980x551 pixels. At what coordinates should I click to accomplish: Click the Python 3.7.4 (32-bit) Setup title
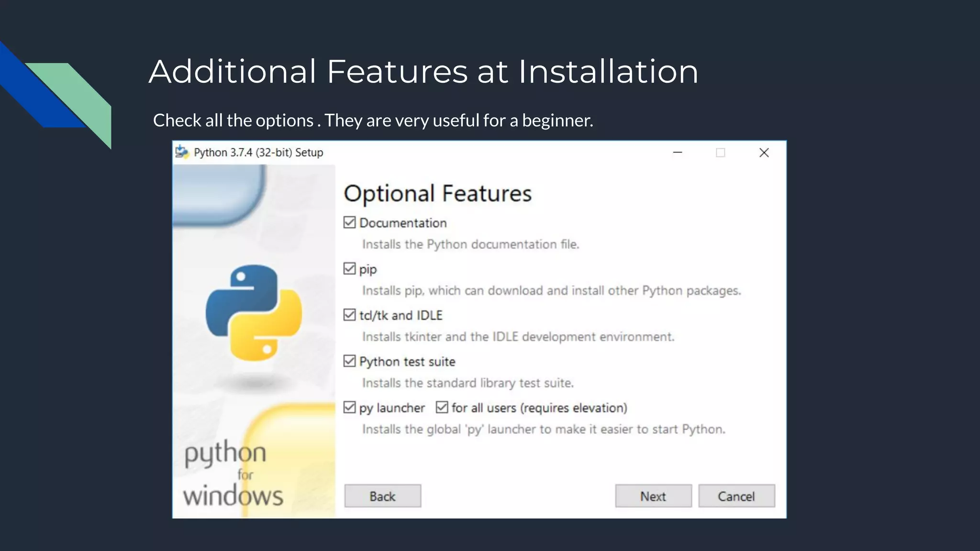pos(258,153)
